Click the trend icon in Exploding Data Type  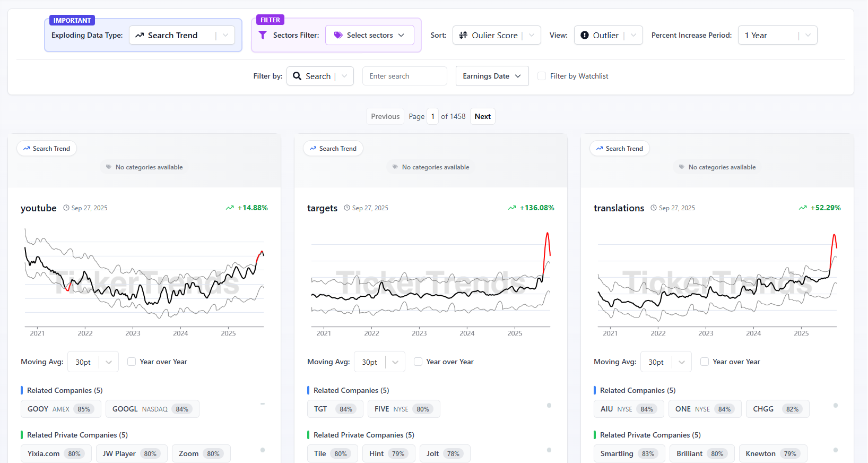point(140,35)
